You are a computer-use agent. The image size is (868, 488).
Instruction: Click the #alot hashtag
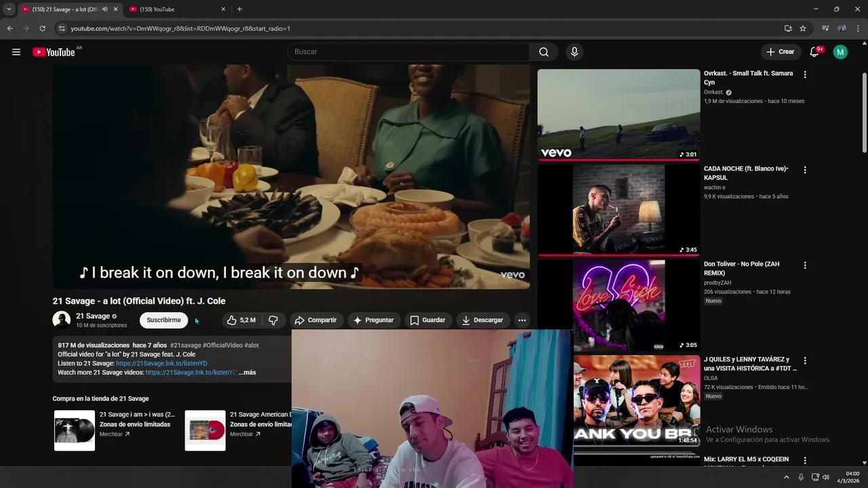252,345
